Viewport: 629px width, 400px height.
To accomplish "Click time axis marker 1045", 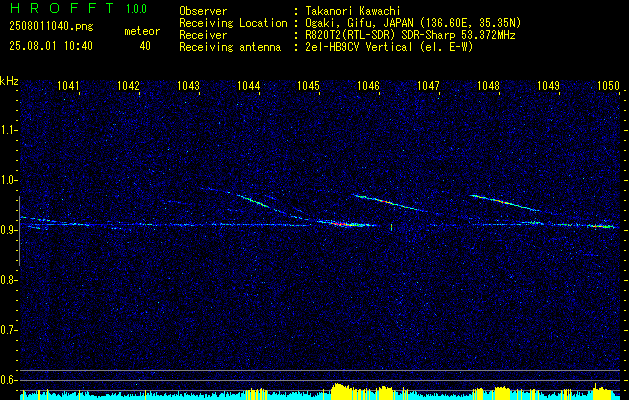I will click(x=308, y=86).
